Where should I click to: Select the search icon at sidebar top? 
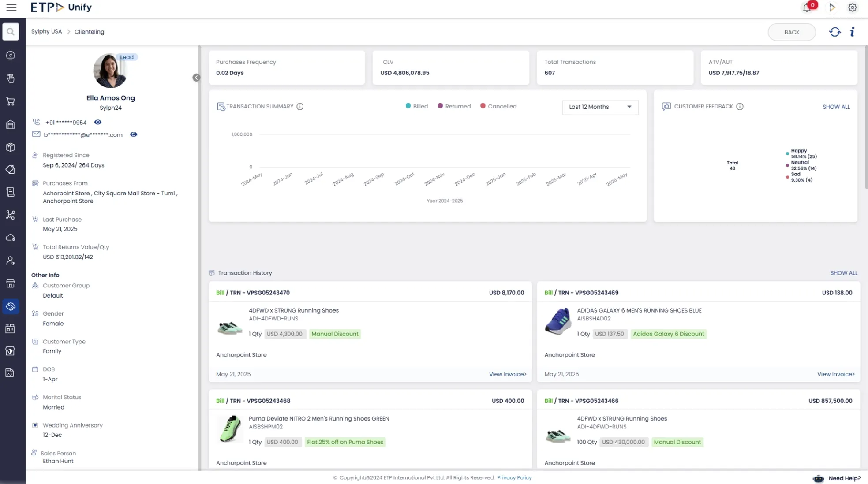click(x=11, y=31)
